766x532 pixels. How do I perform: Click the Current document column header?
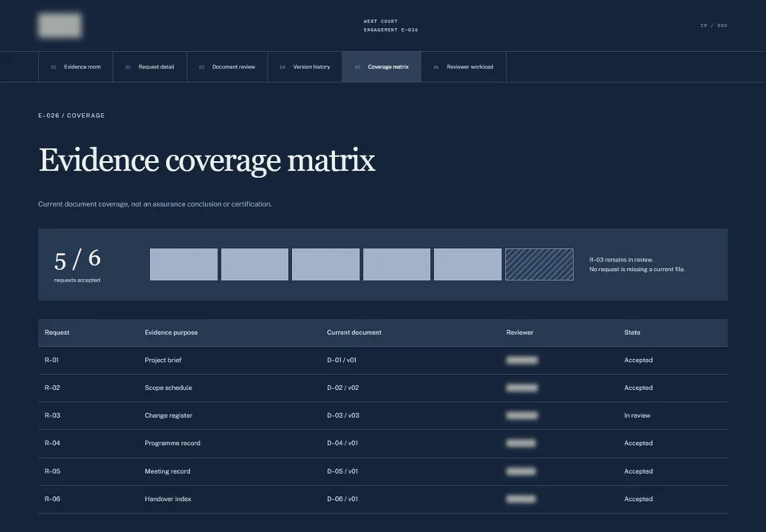[353, 333]
